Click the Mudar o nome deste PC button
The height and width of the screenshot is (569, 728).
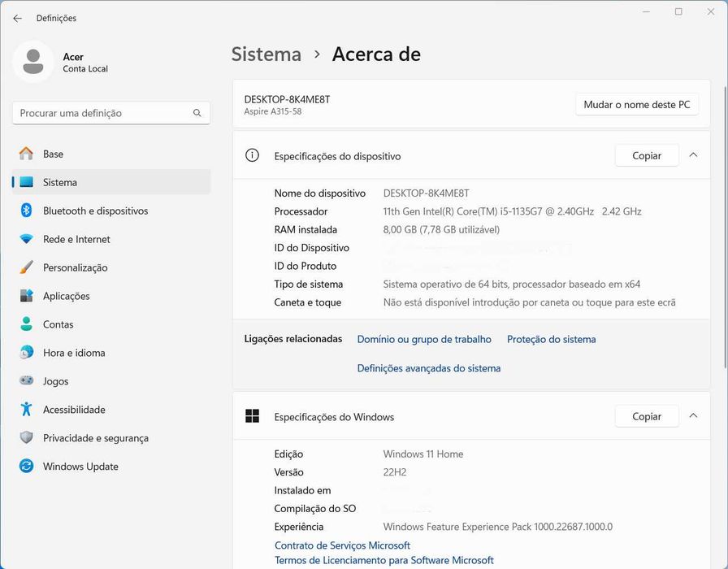[636, 105]
